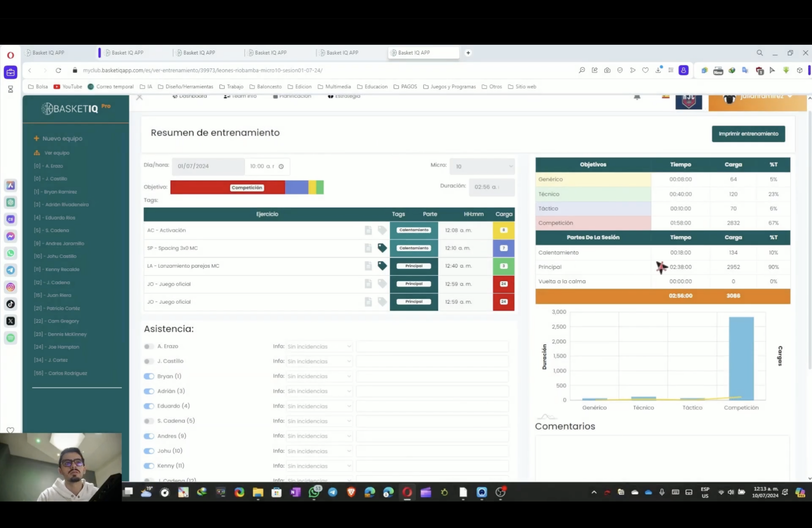
Task: Open File Explorer from the taskbar
Action: click(258, 492)
